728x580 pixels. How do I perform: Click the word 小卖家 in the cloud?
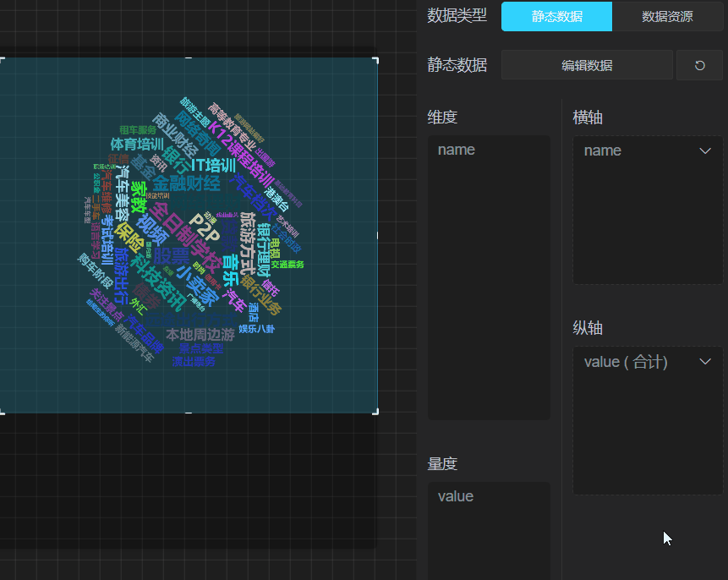[197, 286]
